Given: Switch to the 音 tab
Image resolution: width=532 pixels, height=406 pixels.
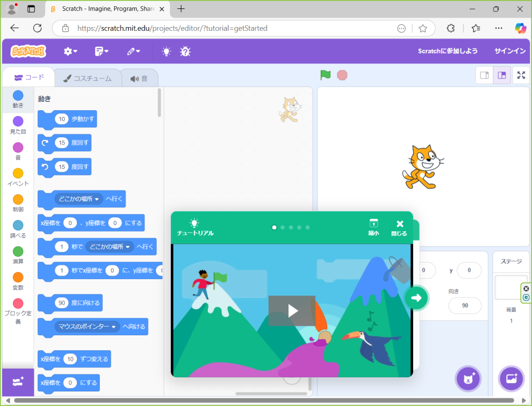Looking at the screenshot, I should [x=139, y=78].
